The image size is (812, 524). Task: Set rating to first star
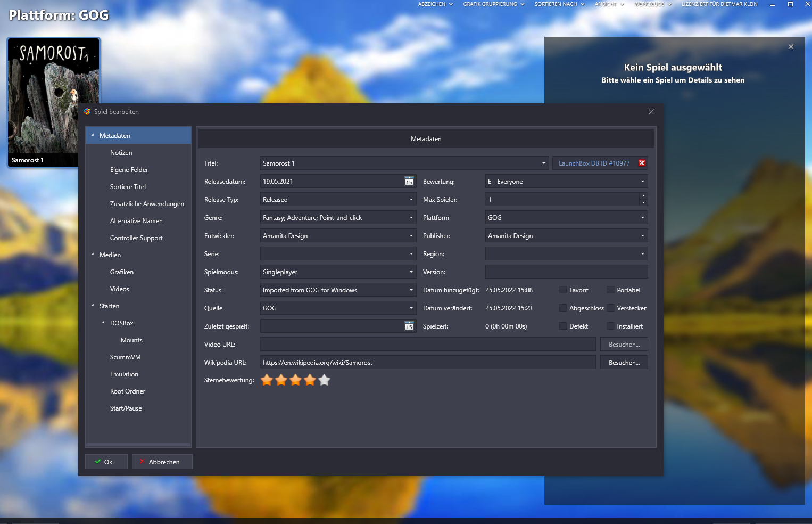(267, 380)
